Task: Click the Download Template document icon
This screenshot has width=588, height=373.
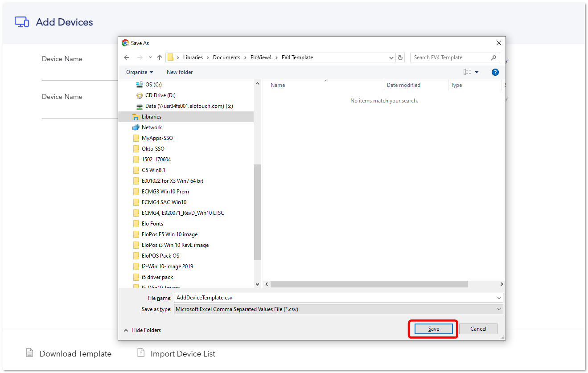Action: point(29,353)
